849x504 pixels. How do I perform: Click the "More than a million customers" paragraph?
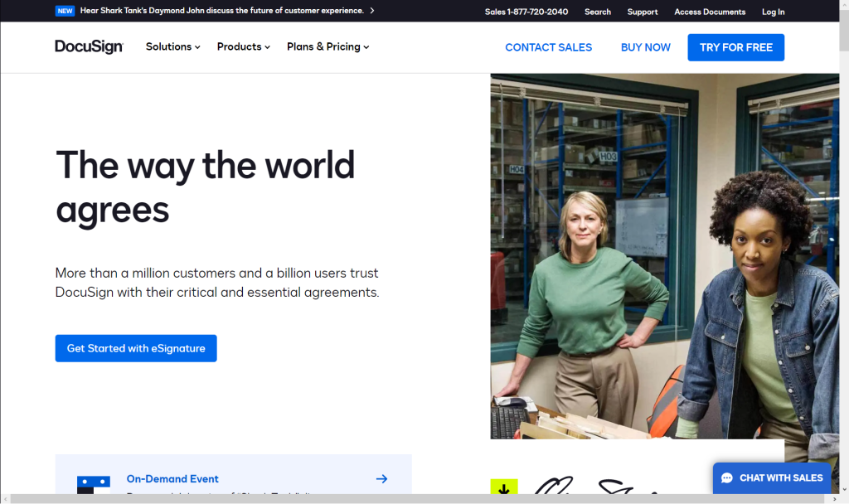pyautogui.click(x=217, y=283)
